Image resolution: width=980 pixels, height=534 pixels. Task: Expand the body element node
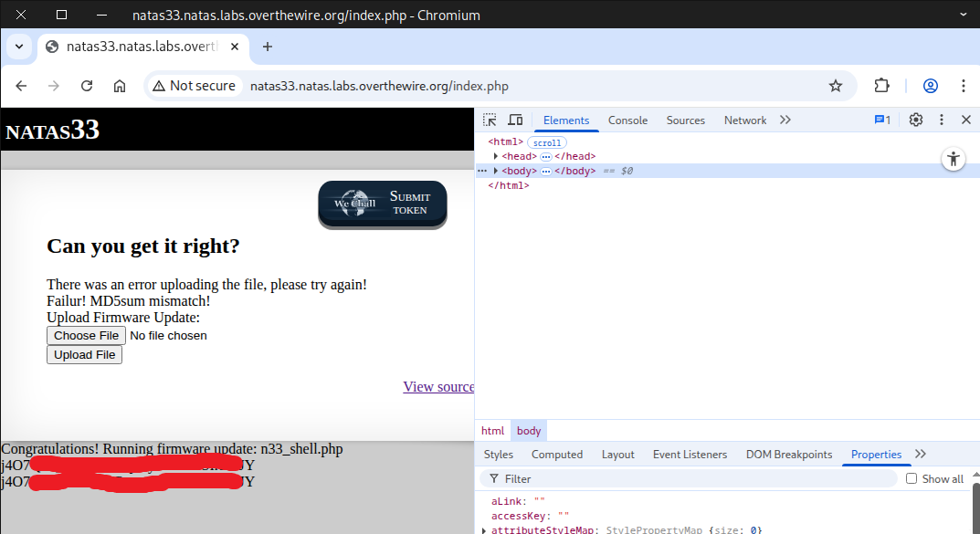pyautogui.click(x=496, y=171)
